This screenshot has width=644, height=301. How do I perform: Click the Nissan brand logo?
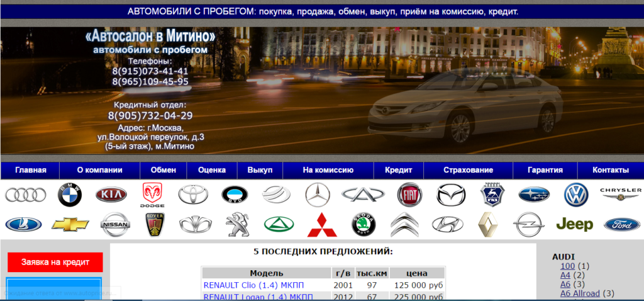coord(116,225)
